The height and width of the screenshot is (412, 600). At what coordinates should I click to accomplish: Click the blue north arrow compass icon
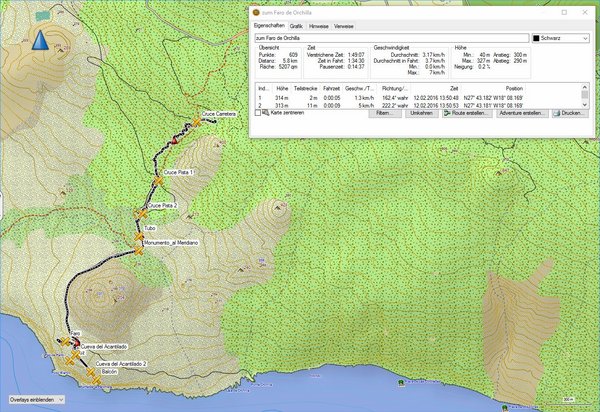click(x=41, y=39)
